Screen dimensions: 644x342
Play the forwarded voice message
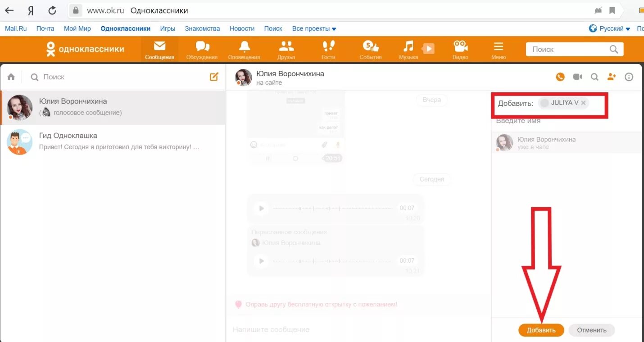point(260,260)
